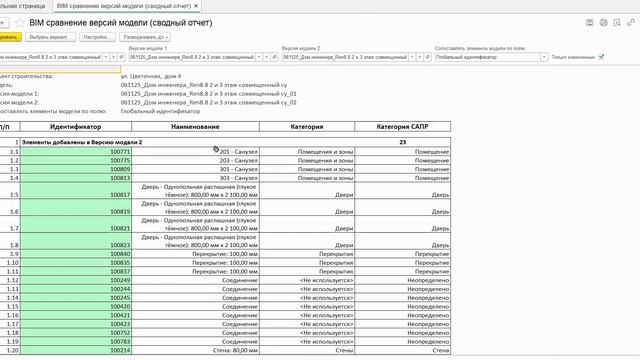The height and width of the screenshot is (360, 640).
Task: Expand the first dropdown arrow of Версия модели 1
Action: click(259, 57)
